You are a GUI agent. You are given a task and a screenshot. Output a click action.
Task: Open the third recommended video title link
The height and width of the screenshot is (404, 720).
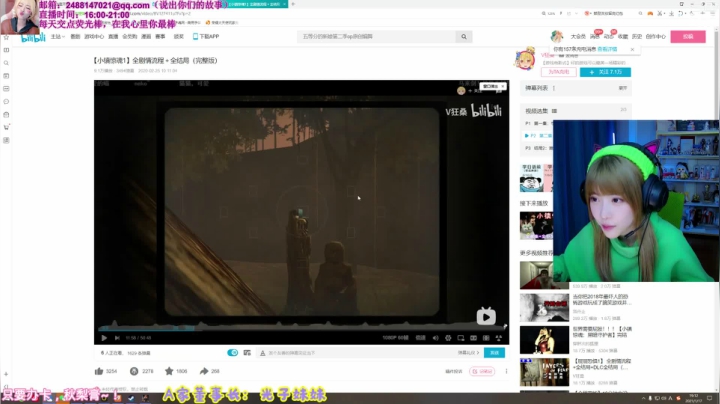tap(602, 332)
